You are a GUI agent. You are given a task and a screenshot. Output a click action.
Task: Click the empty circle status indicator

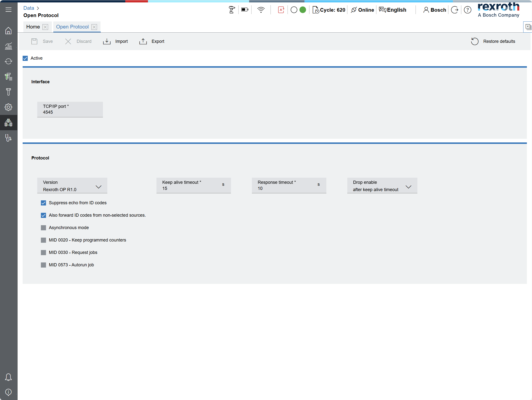click(x=294, y=10)
